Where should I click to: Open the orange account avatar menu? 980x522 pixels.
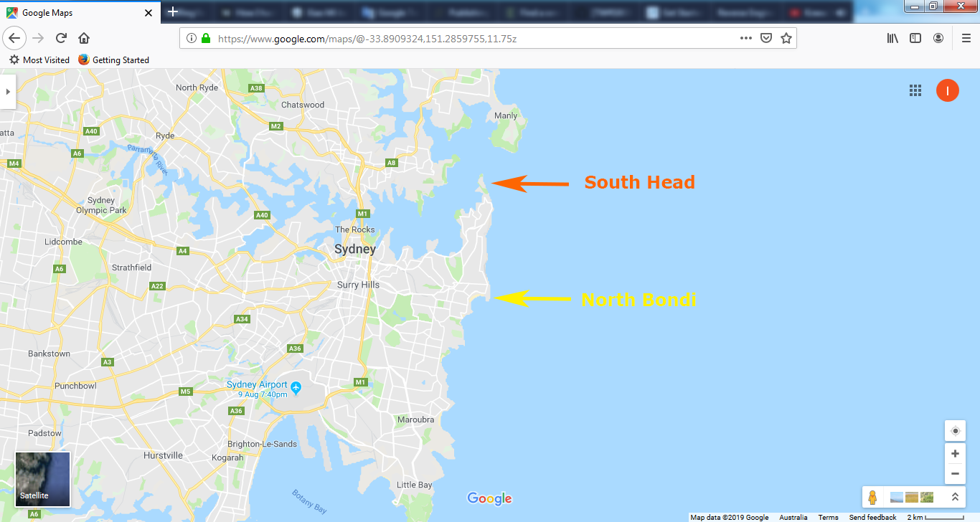[948, 90]
